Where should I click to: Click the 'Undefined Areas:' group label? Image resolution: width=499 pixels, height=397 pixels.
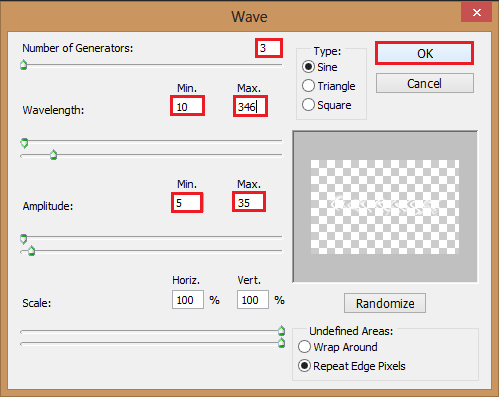point(351,331)
